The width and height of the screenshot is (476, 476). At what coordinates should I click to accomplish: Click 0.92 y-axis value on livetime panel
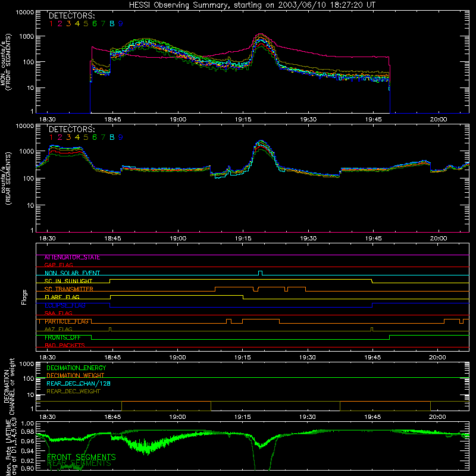coord(27,461)
